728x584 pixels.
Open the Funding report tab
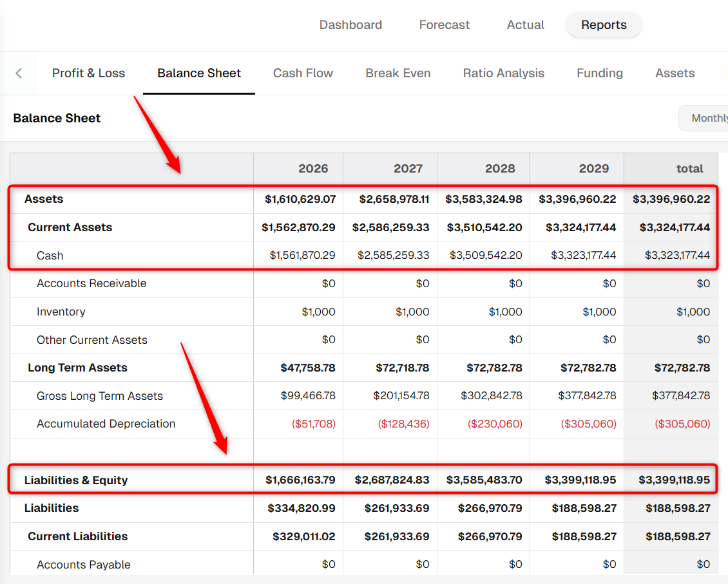(x=599, y=73)
